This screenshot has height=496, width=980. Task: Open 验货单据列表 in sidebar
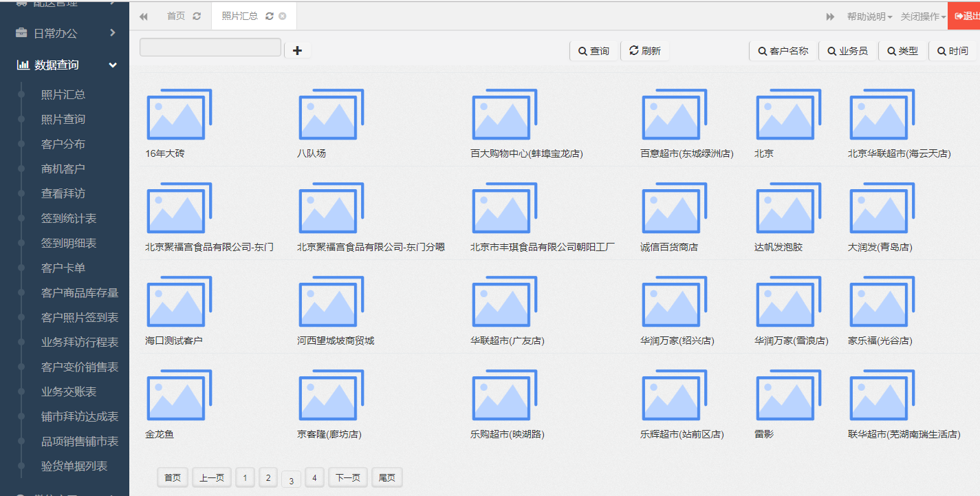(x=74, y=466)
